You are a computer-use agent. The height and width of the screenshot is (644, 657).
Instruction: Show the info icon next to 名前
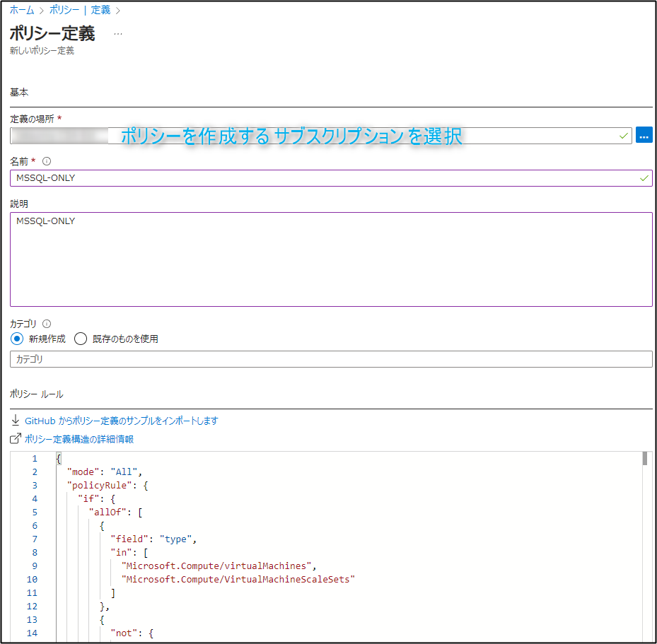(47, 161)
